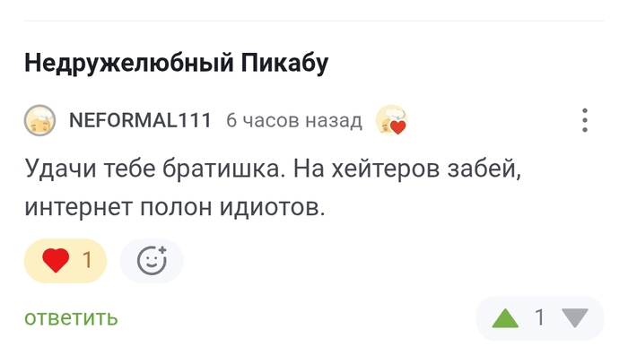
Task: Click the comment rating number between arrows
Action: tap(540, 317)
